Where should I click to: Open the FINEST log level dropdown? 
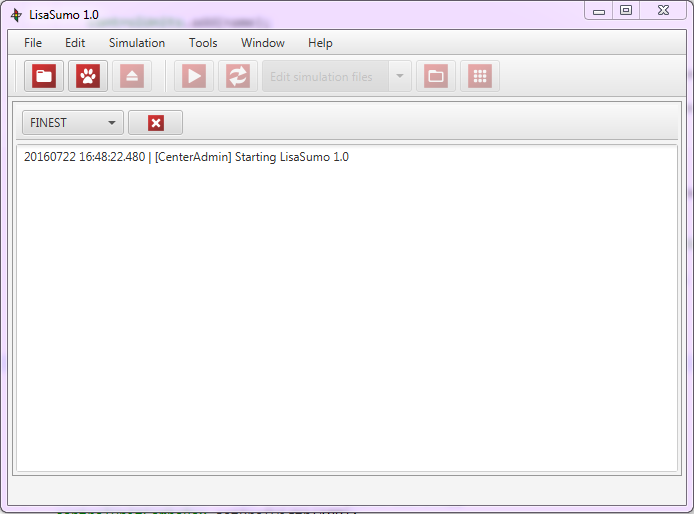(x=73, y=123)
